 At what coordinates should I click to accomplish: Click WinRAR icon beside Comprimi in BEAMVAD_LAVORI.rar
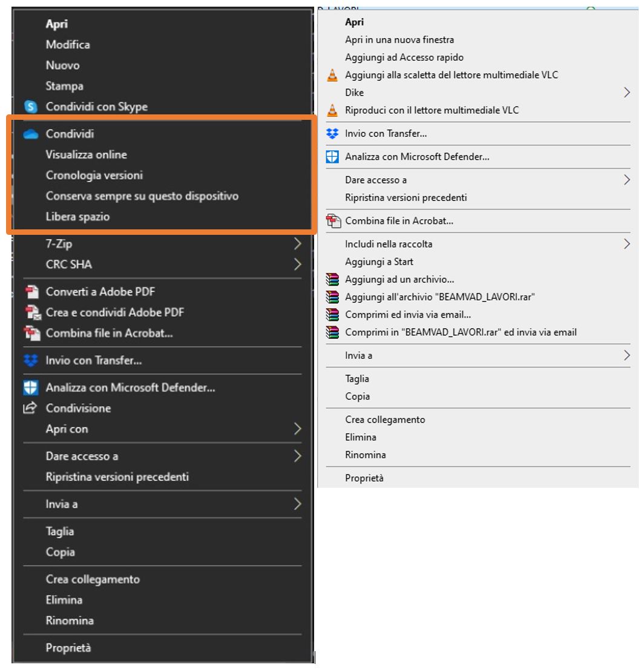pyautogui.click(x=332, y=332)
